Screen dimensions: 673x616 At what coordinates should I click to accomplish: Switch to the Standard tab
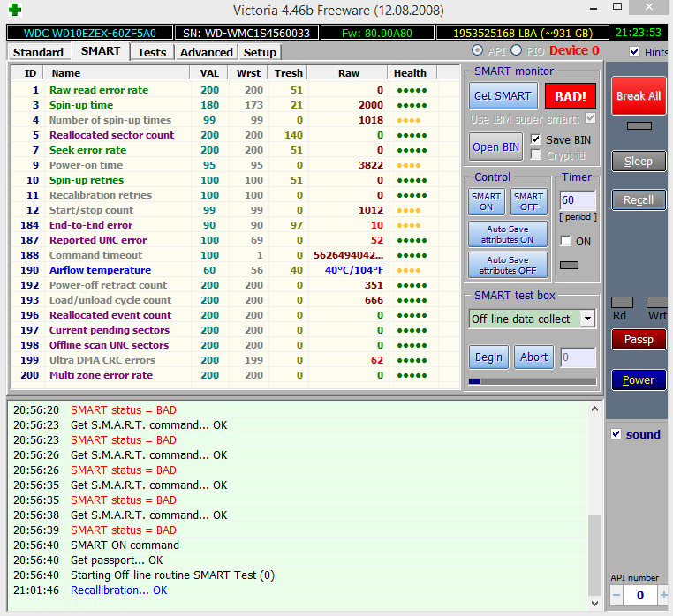pyautogui.click(x=38, y=52)
